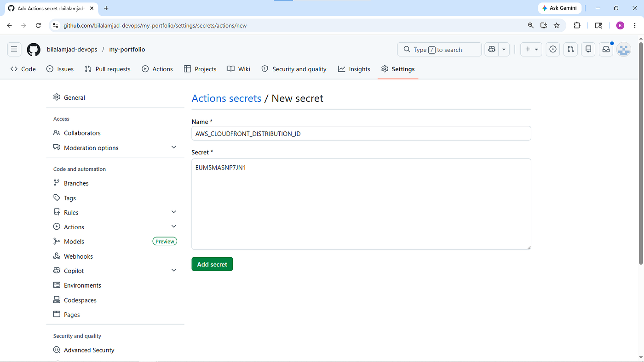Expand the Rules section chevron
The width and height of the screenshot is (644, 362).
[x=174, y=212]
